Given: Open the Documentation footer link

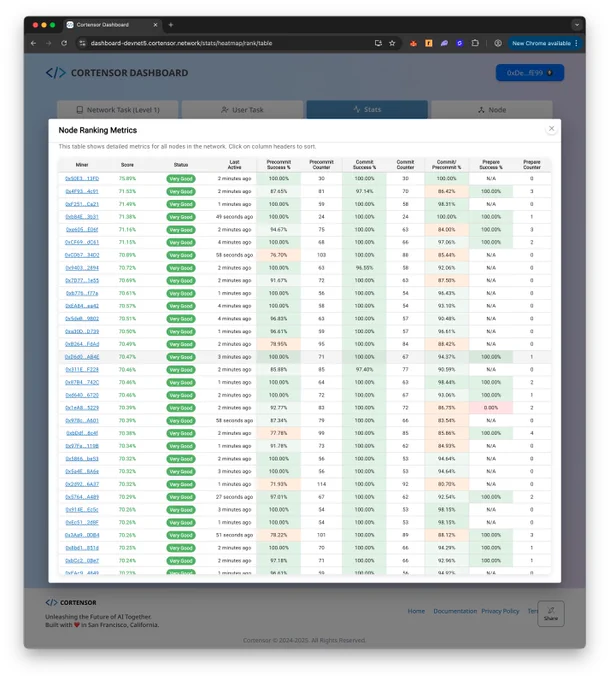Looking at the screenshot, I should (455, 611).
